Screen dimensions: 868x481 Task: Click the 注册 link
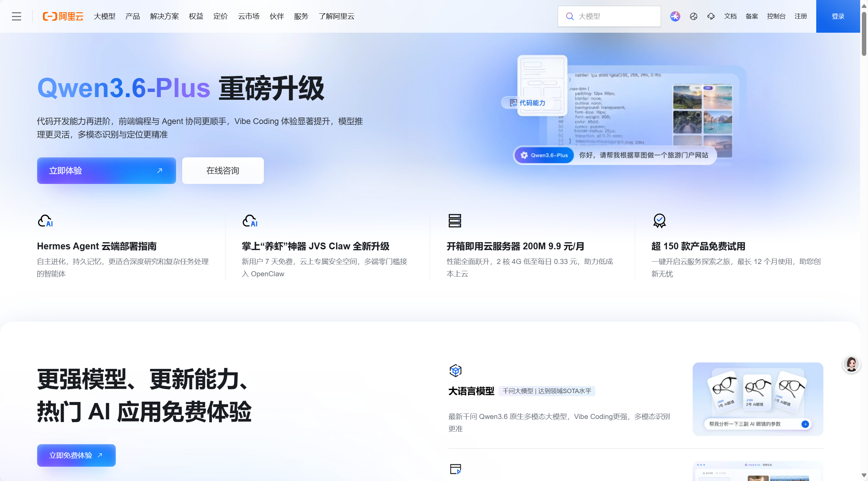801,16
